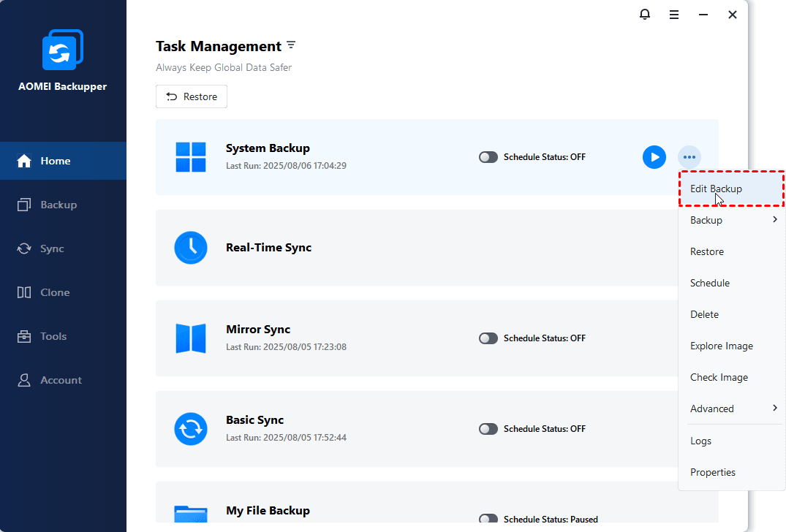
Task: Expand the Backup submenu arrow
Action: pyautogui.click(x=774, y=220)
